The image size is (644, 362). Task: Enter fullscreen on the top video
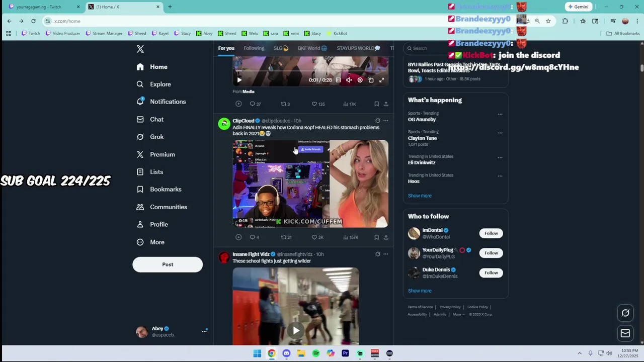[x=382, y=80]
